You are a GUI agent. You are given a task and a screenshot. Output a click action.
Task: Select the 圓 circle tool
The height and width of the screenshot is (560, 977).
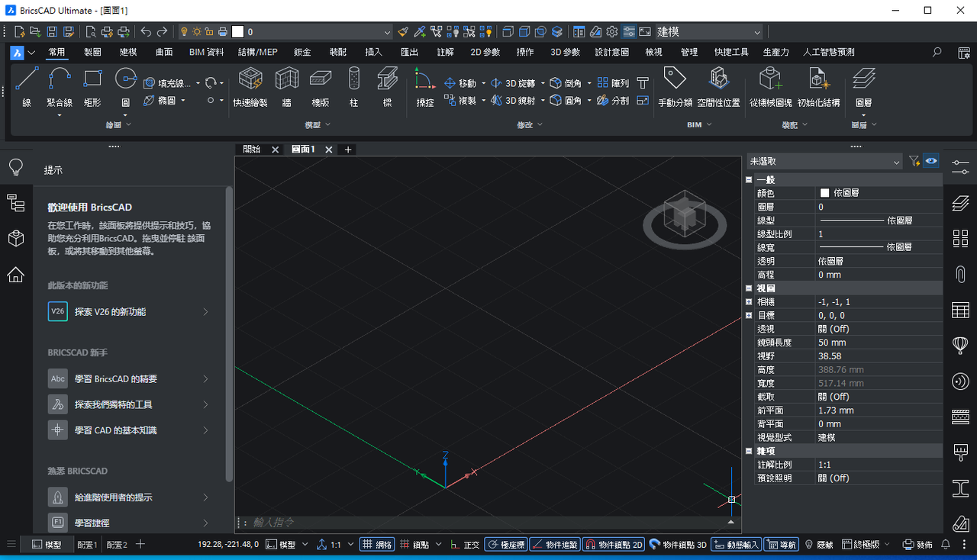tap(126, 87)
